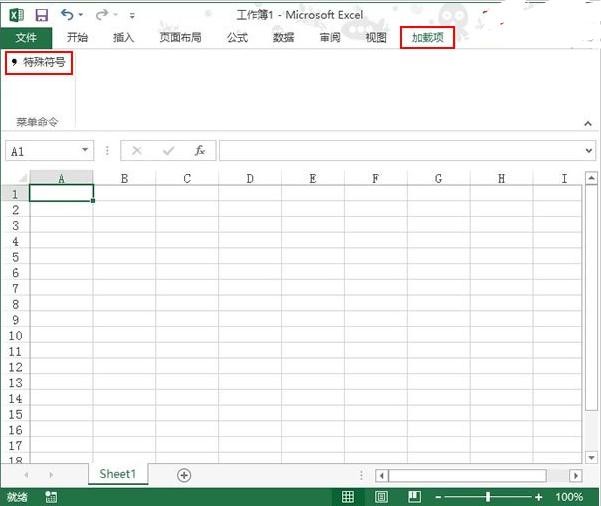
Task: Click the Excel application icon
Action: tap(16, 15)
